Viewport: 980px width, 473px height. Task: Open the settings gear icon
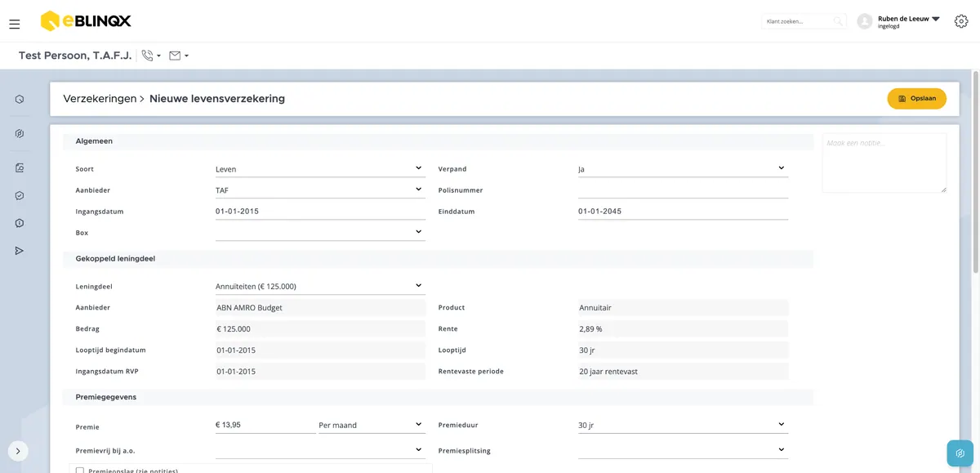coord(961,21)
